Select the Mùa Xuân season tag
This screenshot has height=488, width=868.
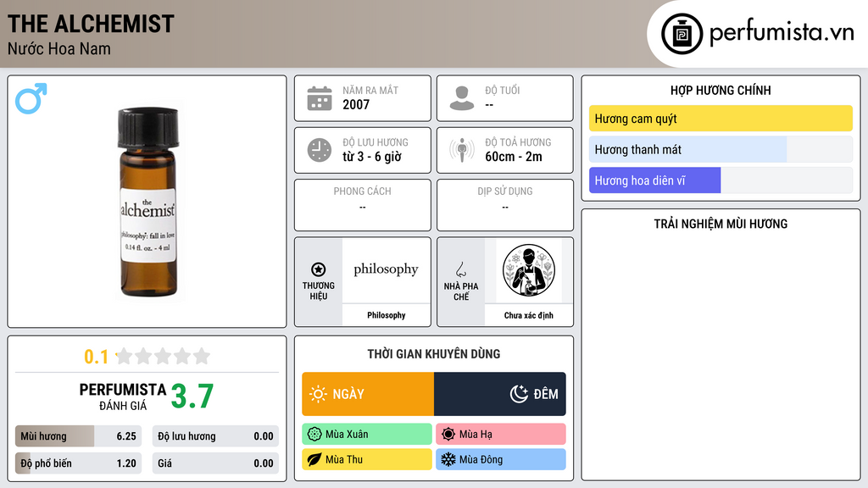coord(367,435)
